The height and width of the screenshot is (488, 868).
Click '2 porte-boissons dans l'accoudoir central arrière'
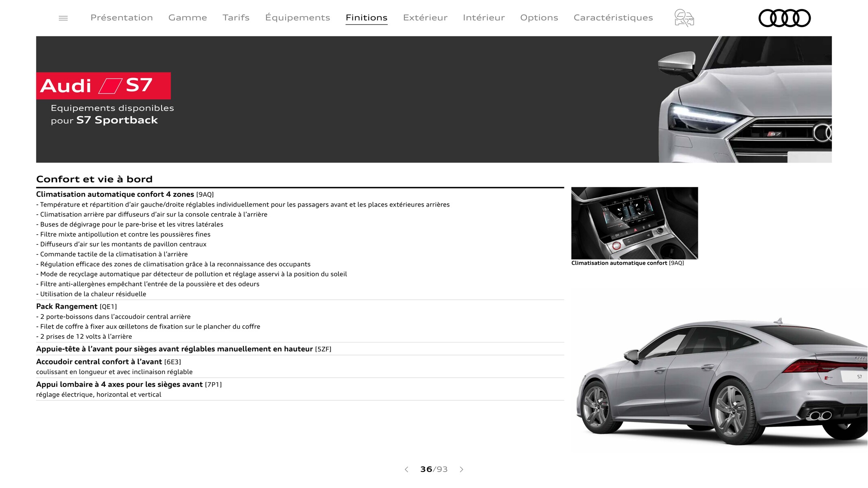click(114, 317)
